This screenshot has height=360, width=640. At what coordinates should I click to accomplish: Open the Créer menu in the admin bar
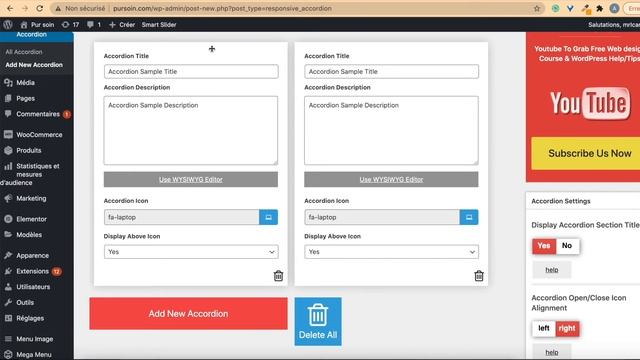[122, 24]
